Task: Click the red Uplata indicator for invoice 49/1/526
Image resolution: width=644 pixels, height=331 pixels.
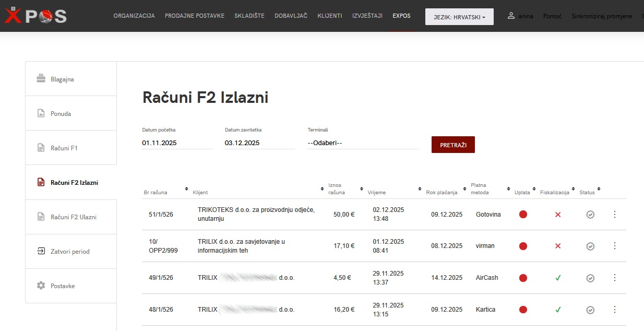Action: click(523, 278)
